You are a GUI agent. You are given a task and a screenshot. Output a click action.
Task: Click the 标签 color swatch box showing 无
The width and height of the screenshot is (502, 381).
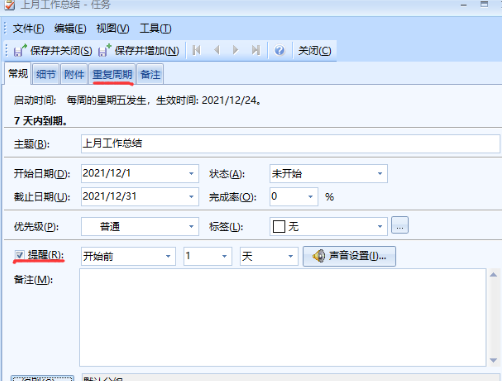(279, 227)
